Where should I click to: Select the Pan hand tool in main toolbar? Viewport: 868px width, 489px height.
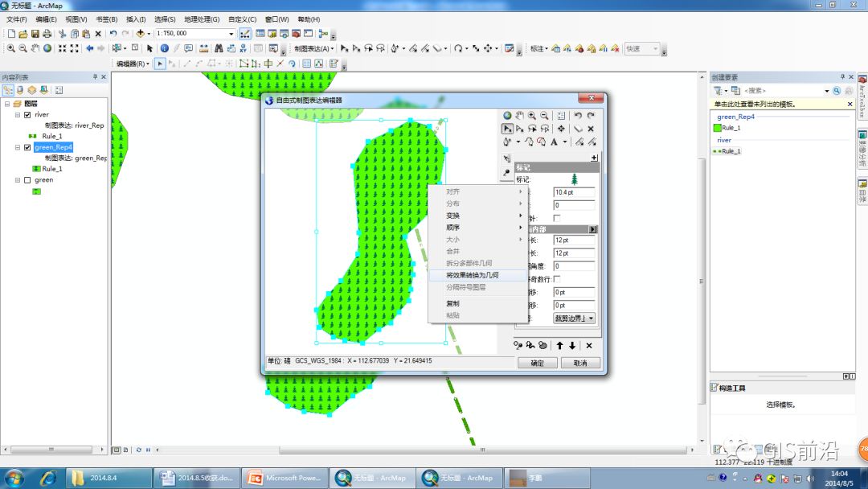pos(35,49)
